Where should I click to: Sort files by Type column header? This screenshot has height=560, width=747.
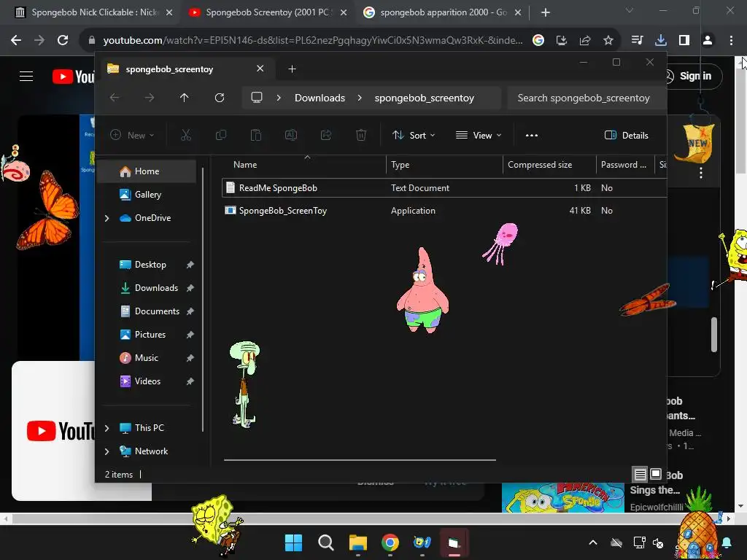pyautogui.click(x=400, y=165)
